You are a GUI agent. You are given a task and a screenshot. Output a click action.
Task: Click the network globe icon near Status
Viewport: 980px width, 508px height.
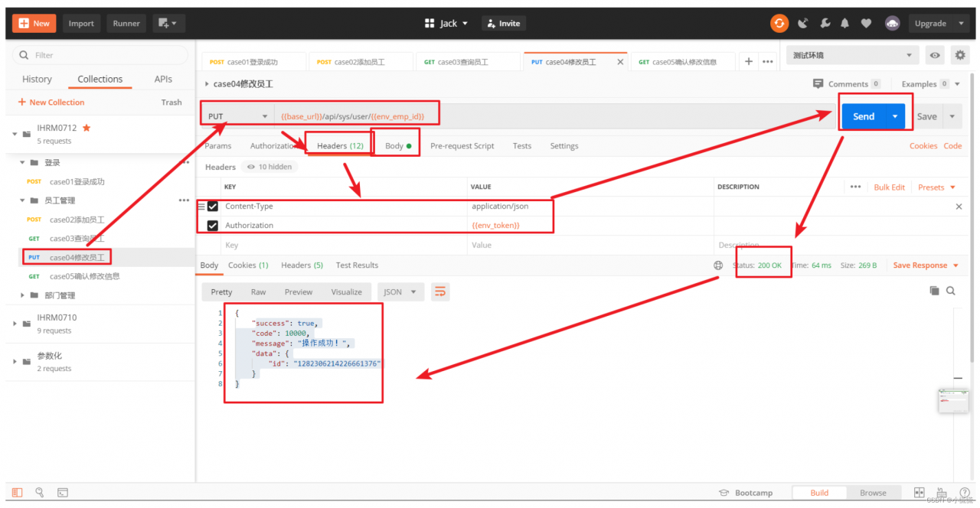(718, 265)
